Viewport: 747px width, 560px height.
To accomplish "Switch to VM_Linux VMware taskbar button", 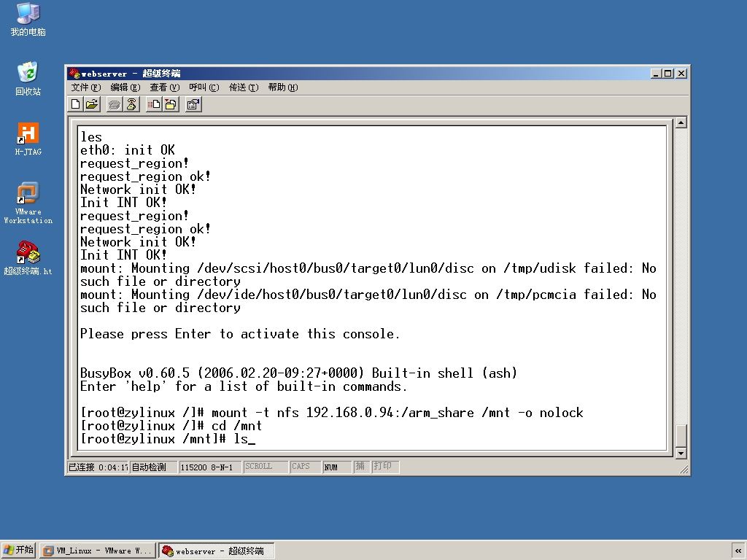I will point(97,551).
